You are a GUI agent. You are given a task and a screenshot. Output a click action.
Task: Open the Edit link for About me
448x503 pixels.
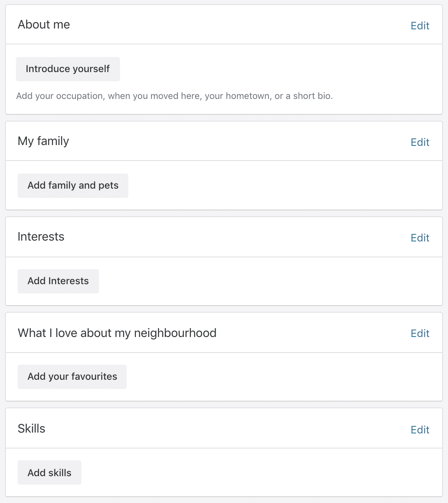(x=419, y=26)
